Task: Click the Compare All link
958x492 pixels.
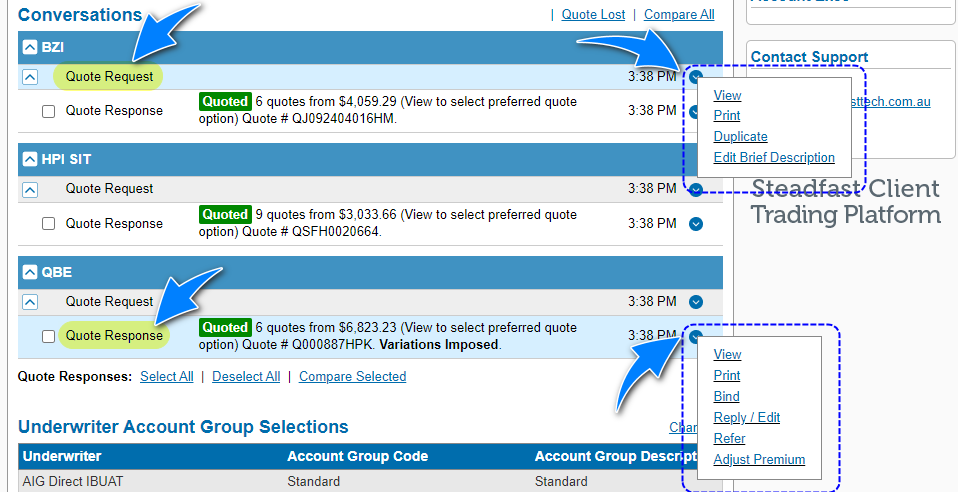Action: [679, 14]
